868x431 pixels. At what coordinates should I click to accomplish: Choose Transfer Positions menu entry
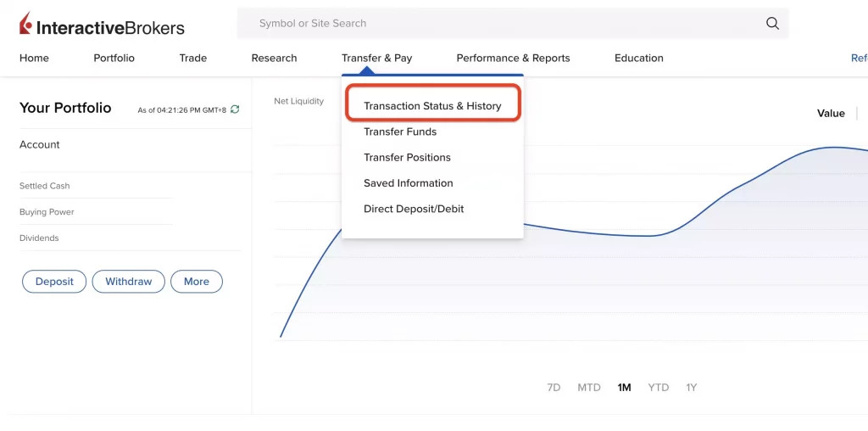pyautogui.click(x=407, y=157)
